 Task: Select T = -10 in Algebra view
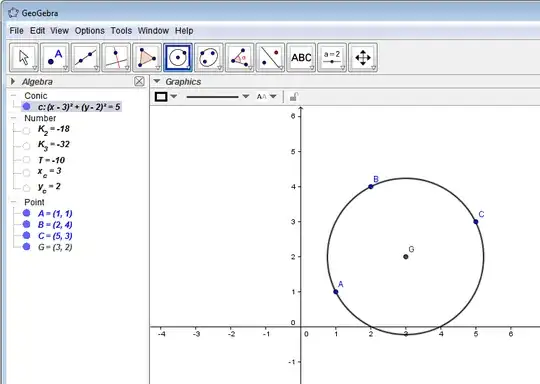tap(51, 160)
